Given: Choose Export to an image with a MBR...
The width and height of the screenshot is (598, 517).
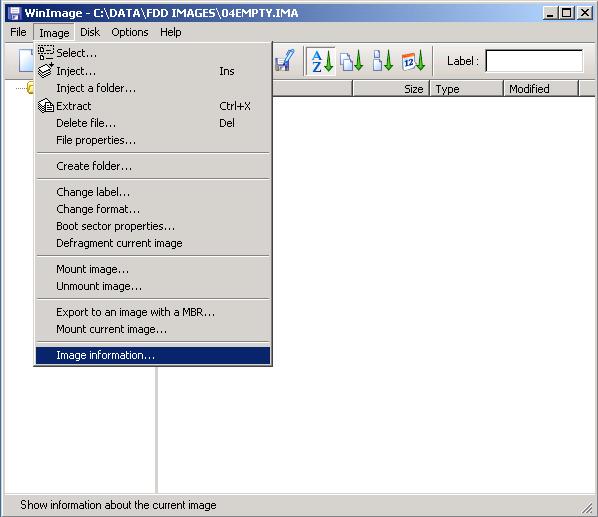Looking at the screenshot, I should (x=153, y=312).
